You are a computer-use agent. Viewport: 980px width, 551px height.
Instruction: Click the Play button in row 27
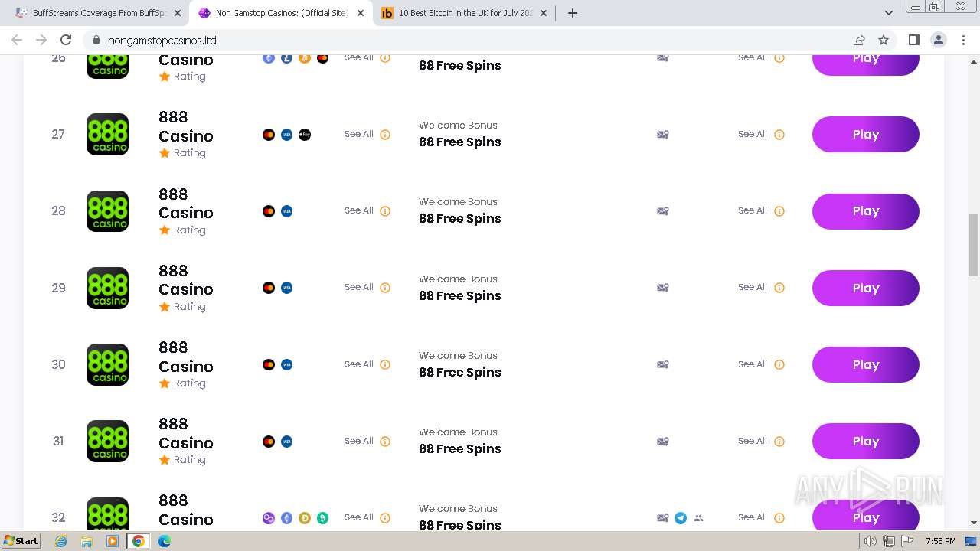pos(865,135)
